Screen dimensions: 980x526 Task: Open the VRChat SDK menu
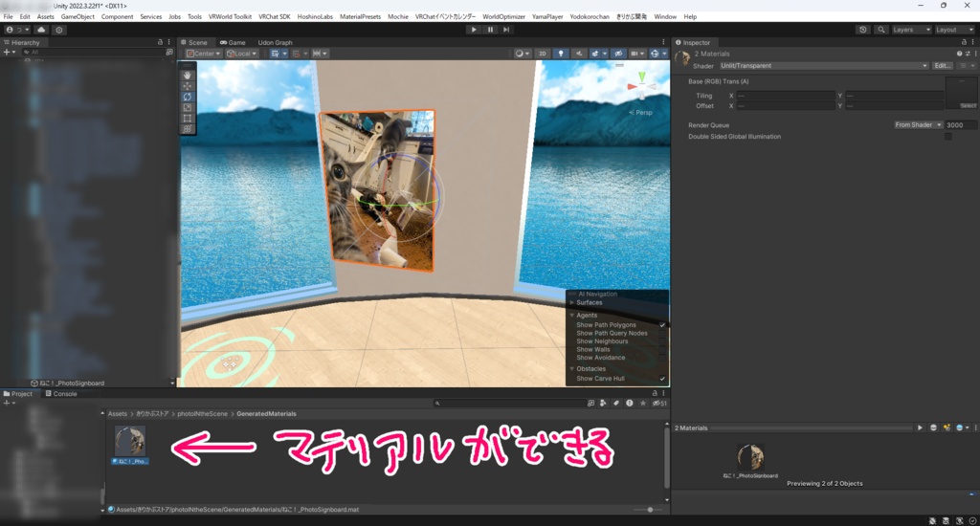pos(275,17)
